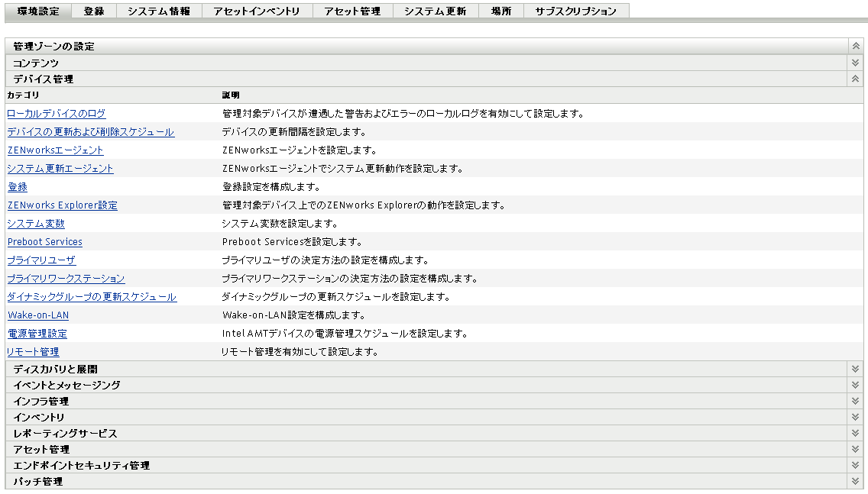The width and height of the screenshot is (868, 494).
Task: Open the システム更新エージェント link
Action: (60, 168)
